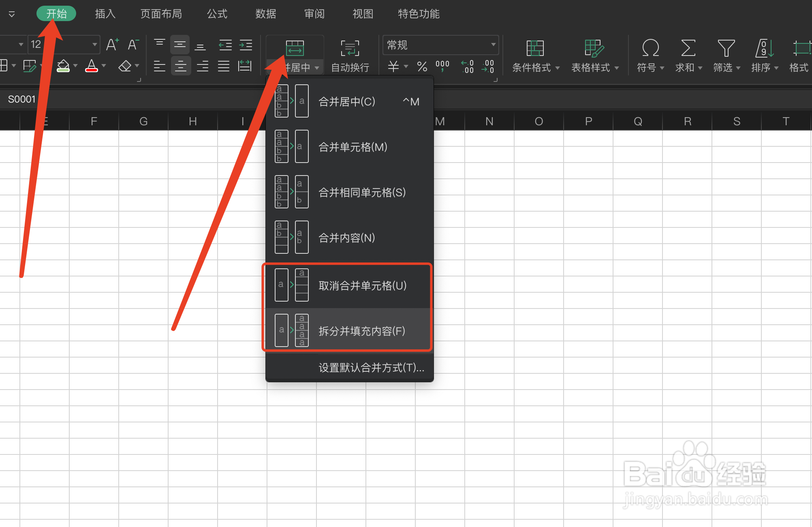Open the 常规 number format dropdown
Viewport: 812px width, 527px height.
[440, 45]
